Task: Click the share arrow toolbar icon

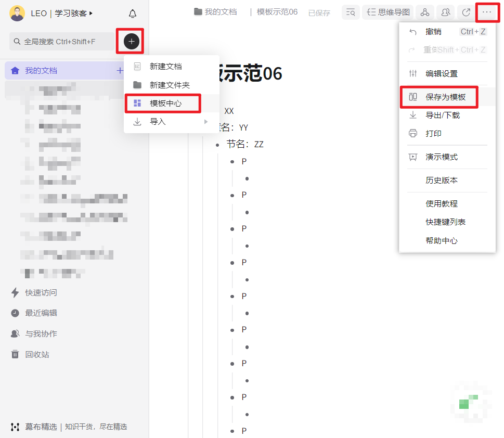Action: [466, 12]
